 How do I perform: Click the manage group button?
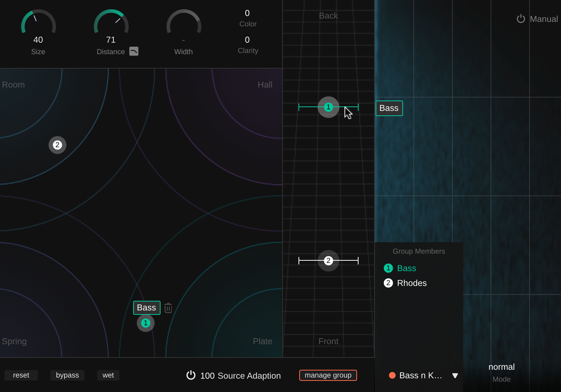click(328, 375)
